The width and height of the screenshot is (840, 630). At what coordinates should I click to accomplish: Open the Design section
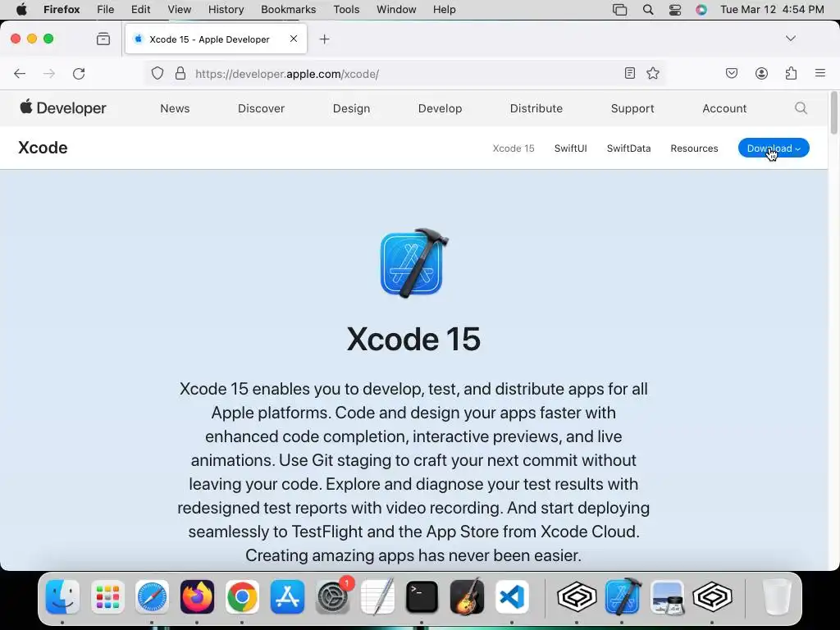[351, 108]
